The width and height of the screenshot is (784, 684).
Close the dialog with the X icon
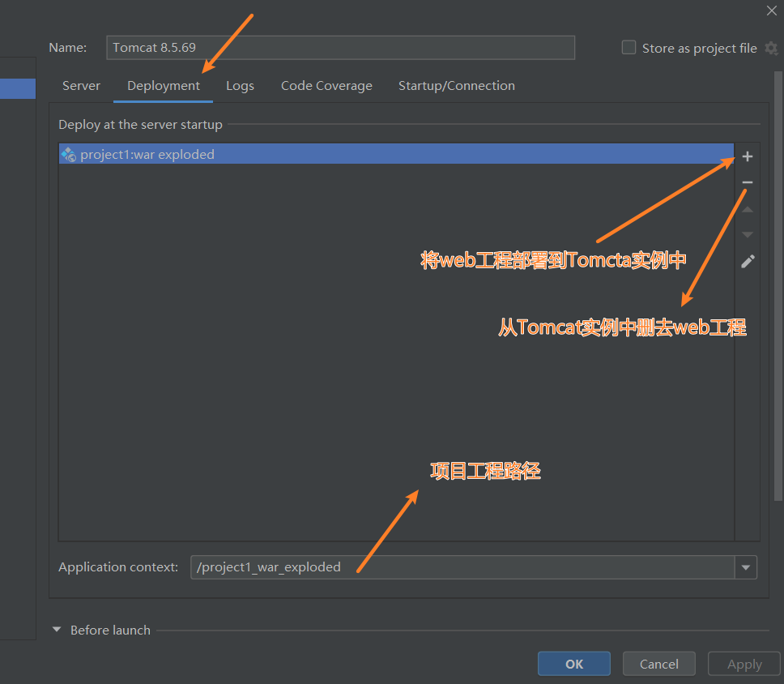772,11
